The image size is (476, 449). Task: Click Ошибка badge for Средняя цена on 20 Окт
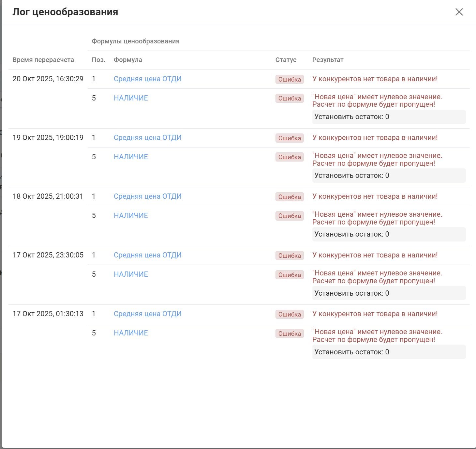(290, 79)
